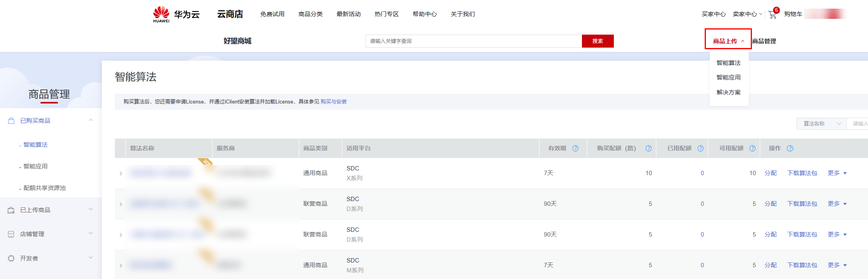Click help icon beside 已用配额 column
Screen dimensions: 868x279
pyautogui.click(x=700, y=148)
